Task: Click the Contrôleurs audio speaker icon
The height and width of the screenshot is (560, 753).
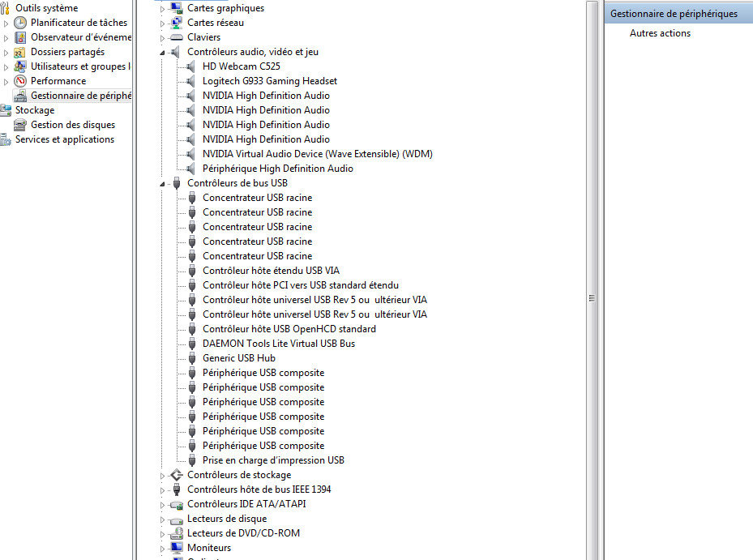Action: 176,52
